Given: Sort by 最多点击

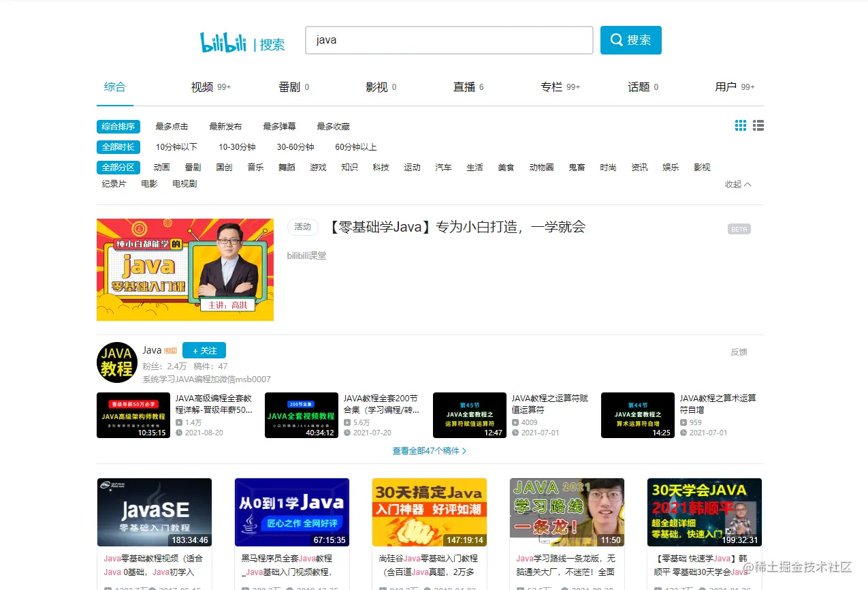Looking at the screenshot, I should (x=172, y=127).
